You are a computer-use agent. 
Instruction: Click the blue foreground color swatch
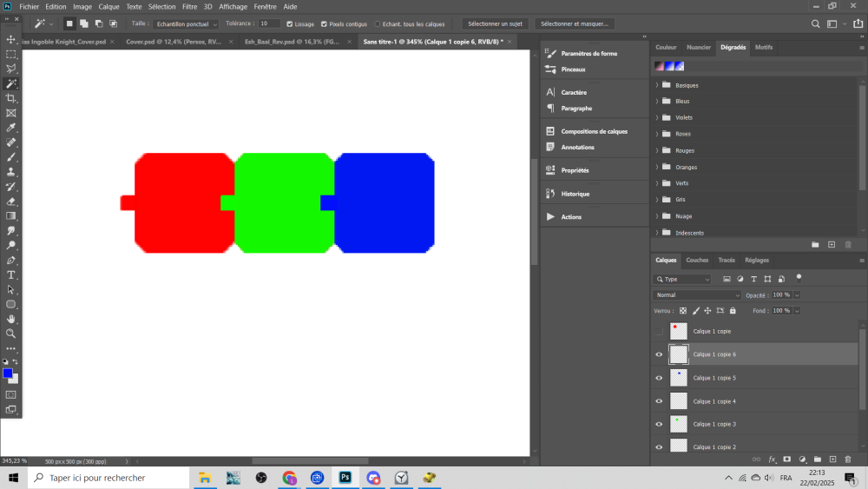pyautogui.click(x=8, y=373)
